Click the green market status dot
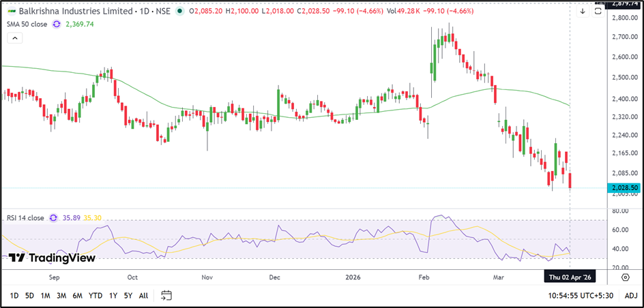The height and width of the screenshot is (308, 644). click(179, 12)
